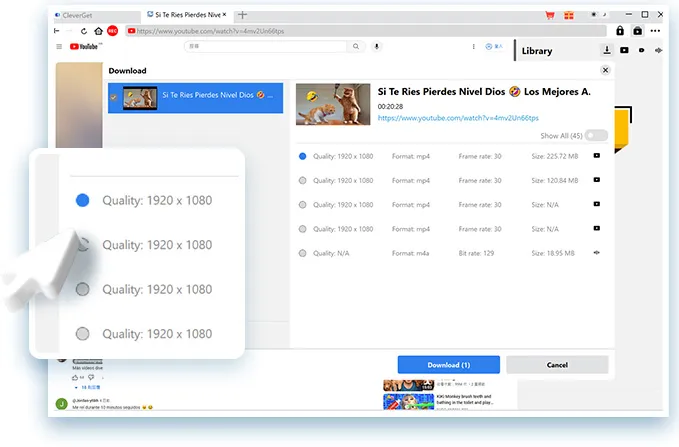Select the m4a audio format option
This screenshot has height=447, width=679.
point(302,253)
